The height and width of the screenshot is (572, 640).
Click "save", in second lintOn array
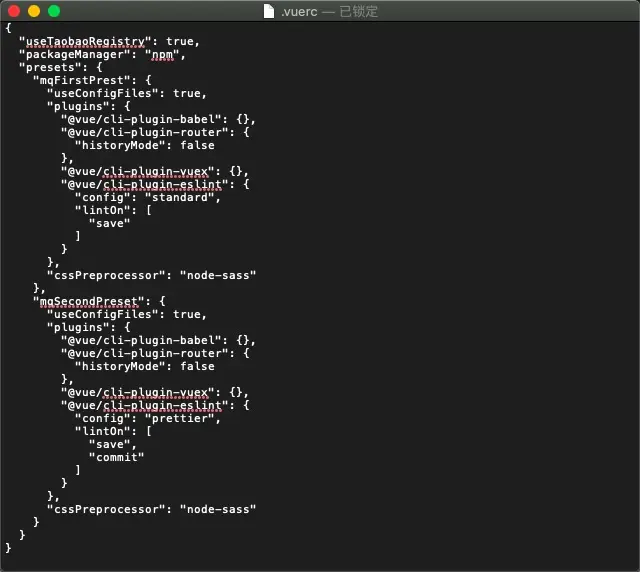pyautogui.click(x=113, y=445)
